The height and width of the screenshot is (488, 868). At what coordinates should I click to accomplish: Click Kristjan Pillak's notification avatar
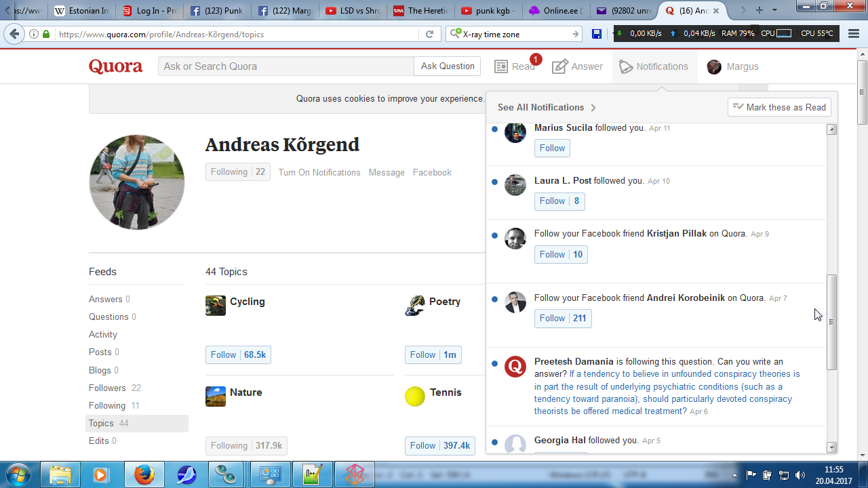[x=515, y=239]
